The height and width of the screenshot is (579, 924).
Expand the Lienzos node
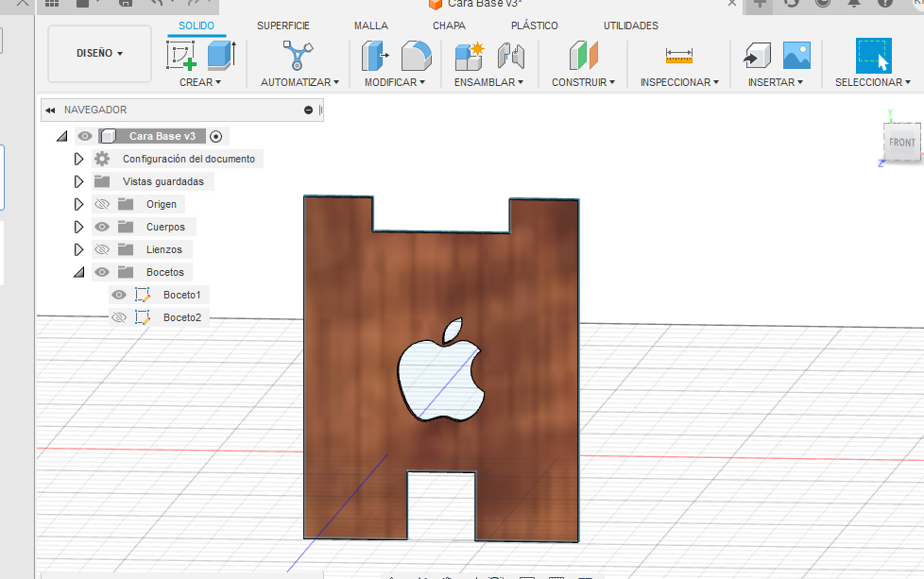(x=78, y=249)
